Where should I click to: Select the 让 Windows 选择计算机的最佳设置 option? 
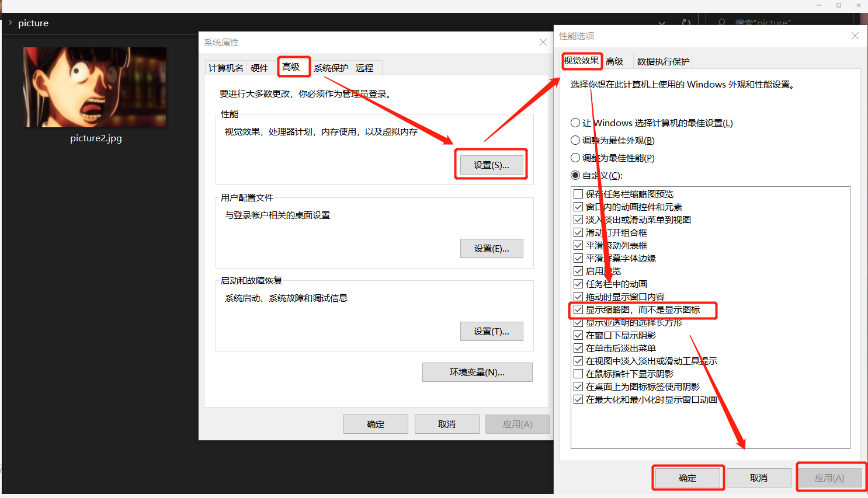tap(574, 123)
